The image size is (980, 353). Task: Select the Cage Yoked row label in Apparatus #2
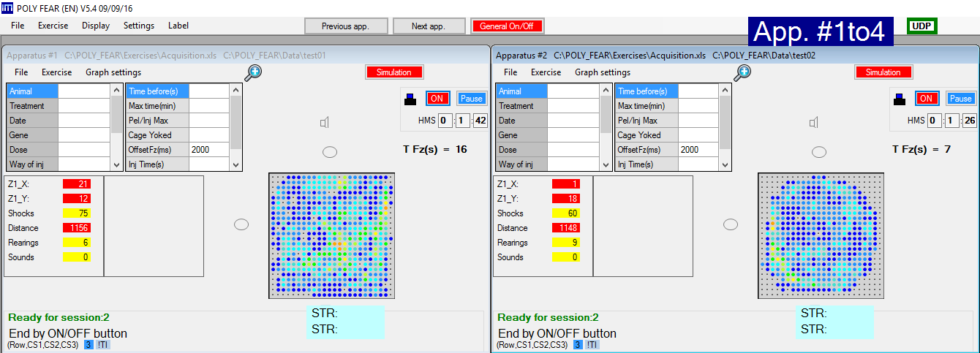point(647,134)
